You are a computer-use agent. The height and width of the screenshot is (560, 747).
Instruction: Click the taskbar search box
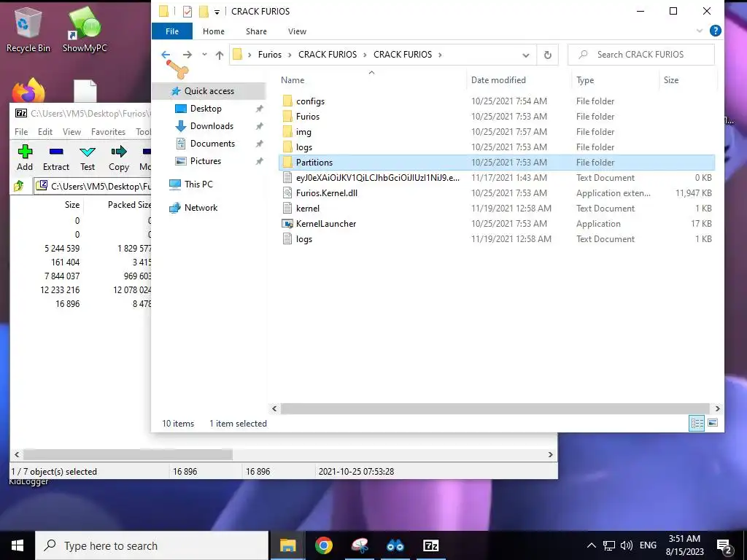pyautogui.click(x=152, y=545)
